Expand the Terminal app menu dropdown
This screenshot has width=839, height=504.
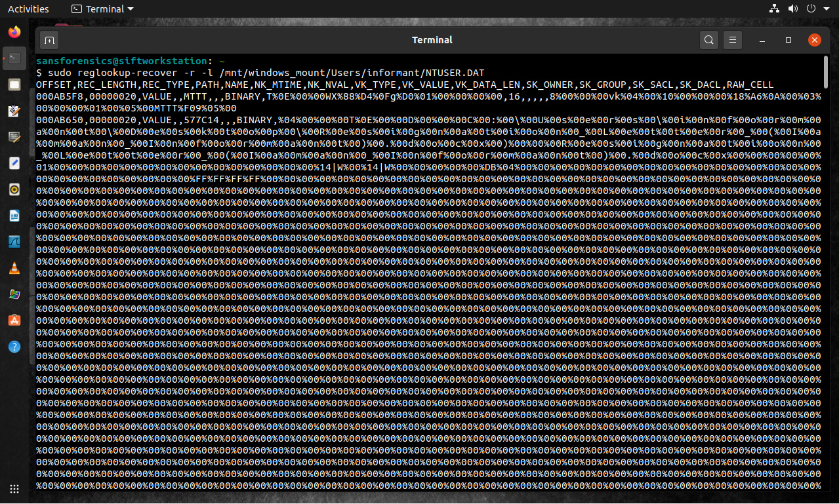(x=102, y=9)
